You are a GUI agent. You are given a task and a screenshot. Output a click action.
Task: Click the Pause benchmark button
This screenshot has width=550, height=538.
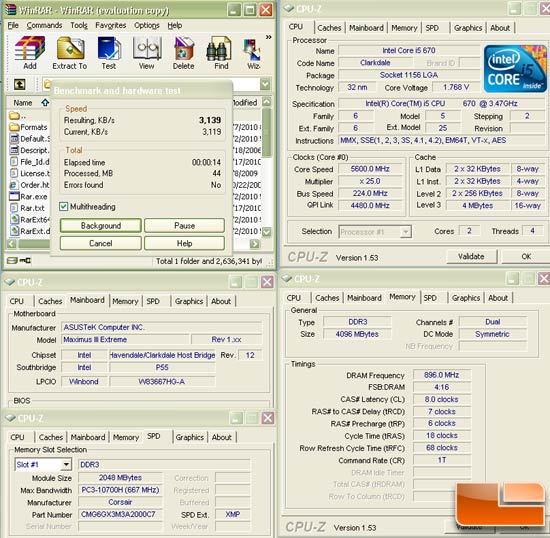point(185,226)
